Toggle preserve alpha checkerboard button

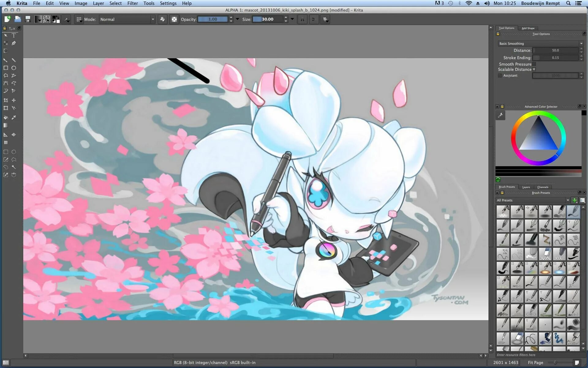pyautogui.click(x=174, y=19)
